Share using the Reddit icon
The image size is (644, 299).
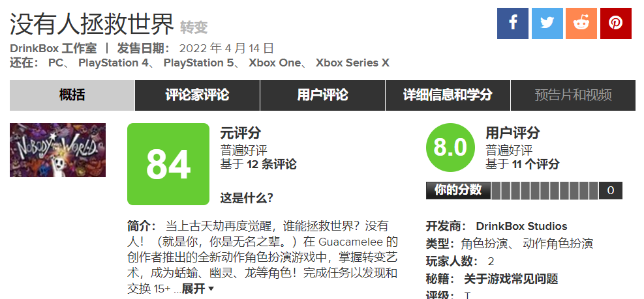tap(581, 23)
